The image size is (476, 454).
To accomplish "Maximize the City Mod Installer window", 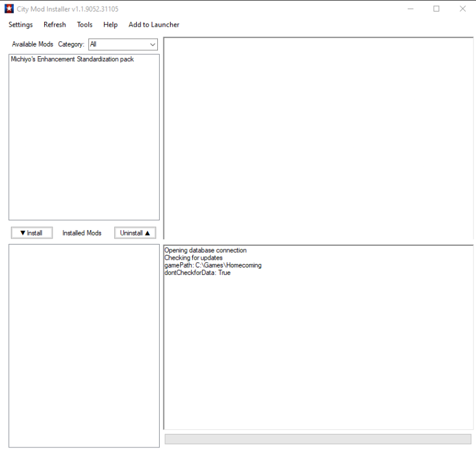I will pyautogui.click(x=436, y=9).
